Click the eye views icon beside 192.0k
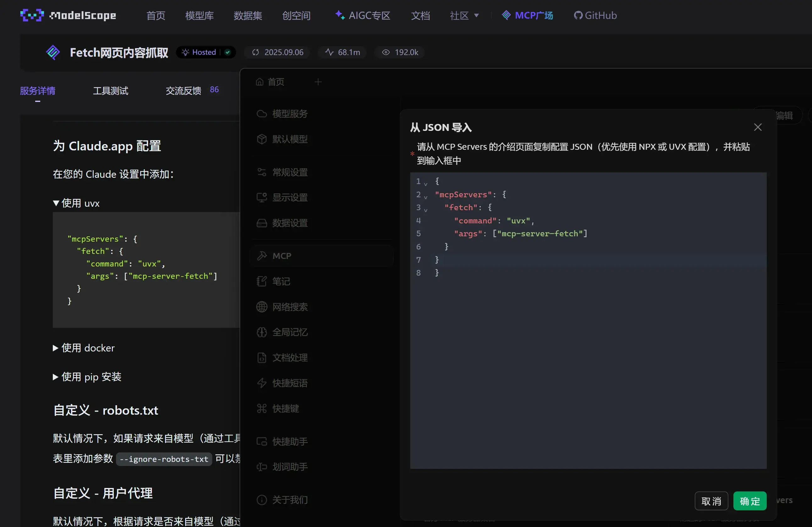 click(x=385, y=52)
